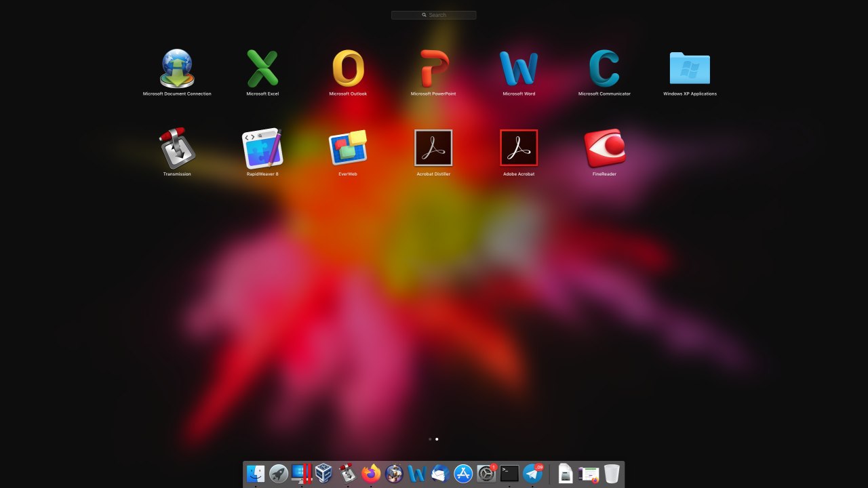Open Transmission from the Dock
Screen dimensions: 868x488
(x=348, y=474)
